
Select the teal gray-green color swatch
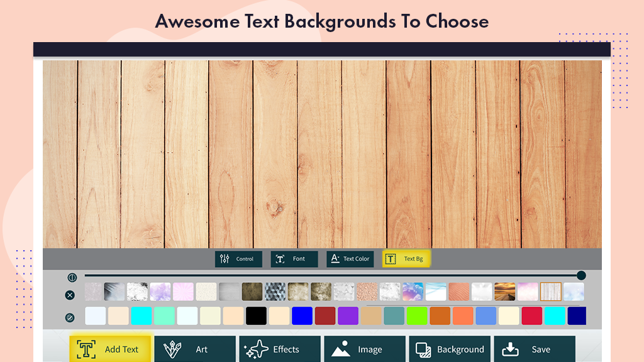coord(394,316)
